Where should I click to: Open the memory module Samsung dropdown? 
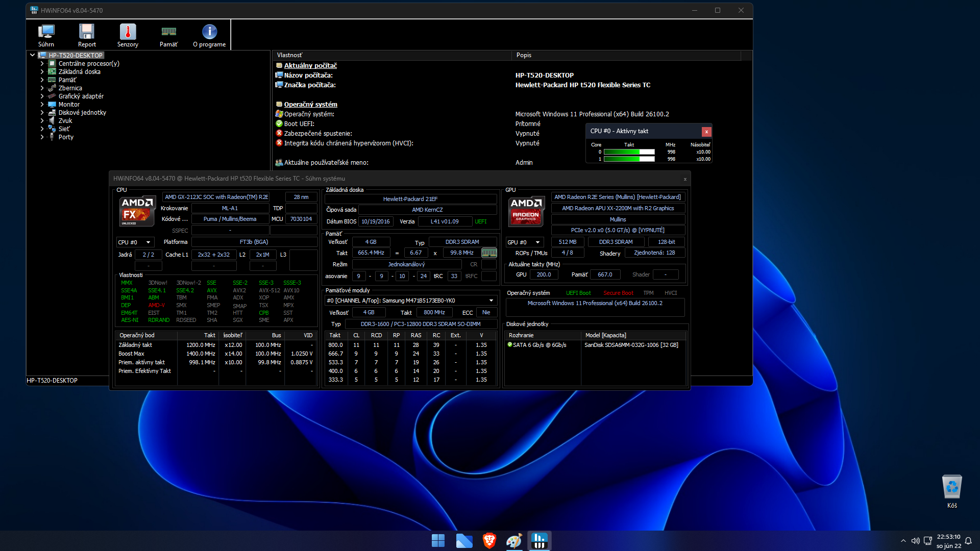(x=410, y=300)
